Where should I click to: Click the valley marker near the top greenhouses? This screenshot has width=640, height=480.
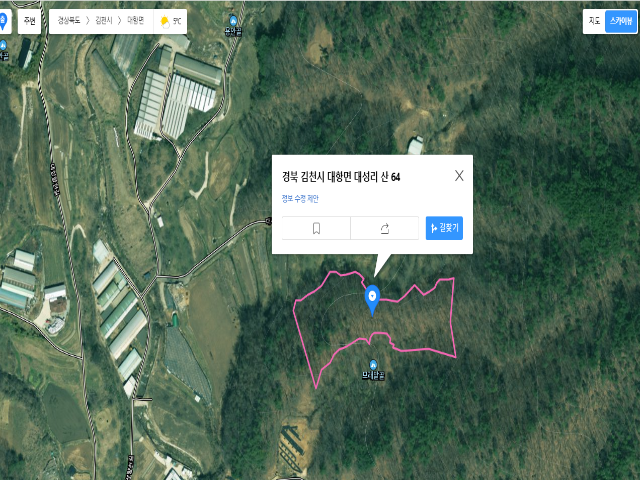coord(233,20)
